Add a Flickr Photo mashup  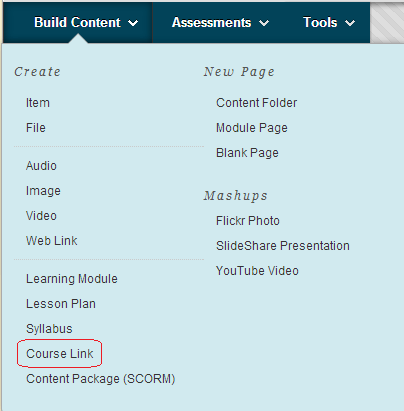(248, 221)
